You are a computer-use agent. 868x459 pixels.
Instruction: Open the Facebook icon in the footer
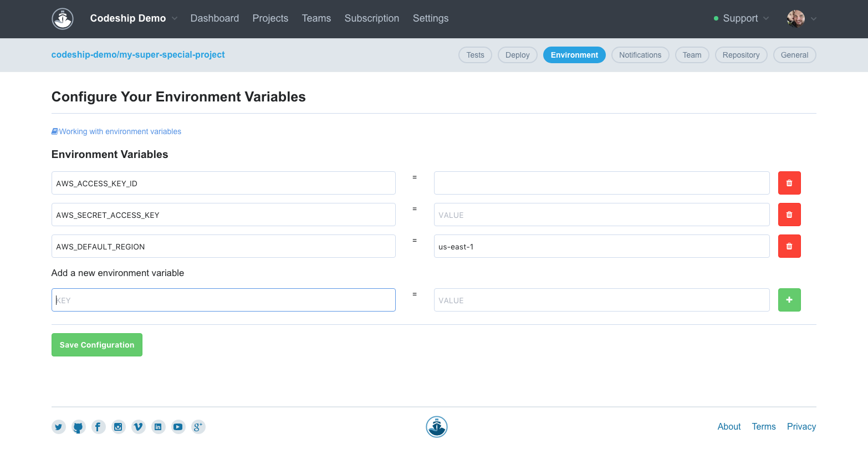click(98, 427)
